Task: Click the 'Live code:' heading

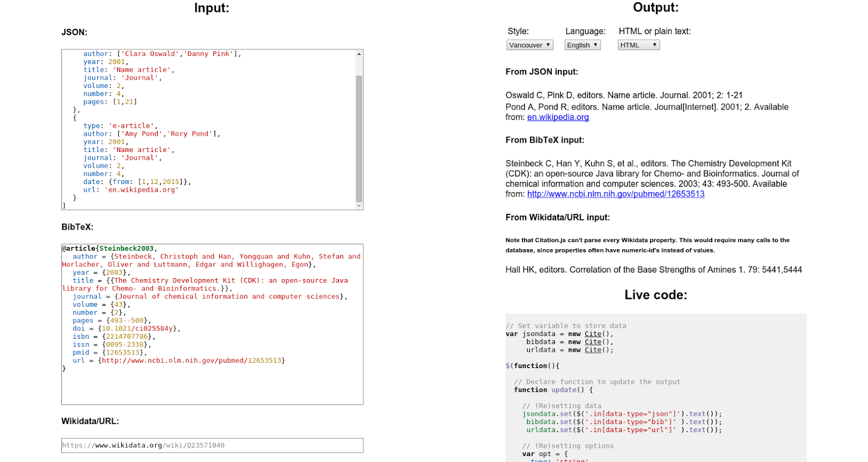Action: [655, 295]
